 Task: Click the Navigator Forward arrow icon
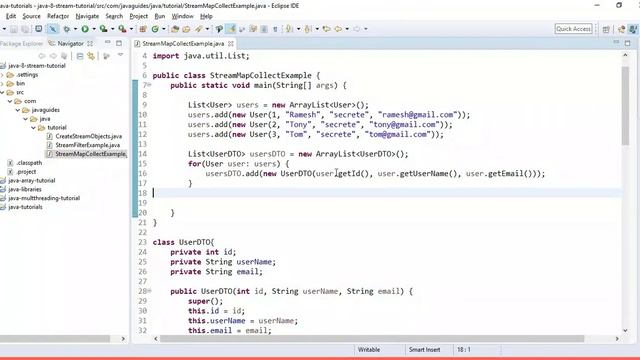pyautogui.click(x=53, y=56)
